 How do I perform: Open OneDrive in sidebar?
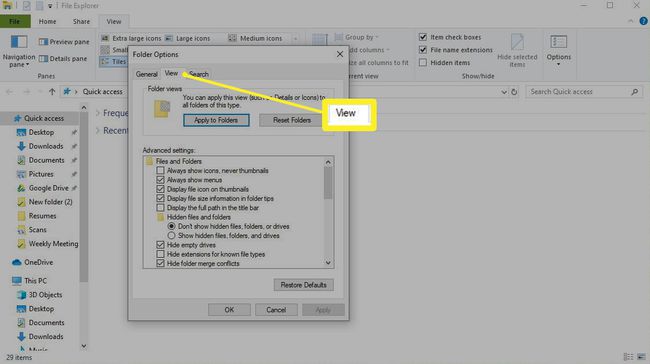38,262
